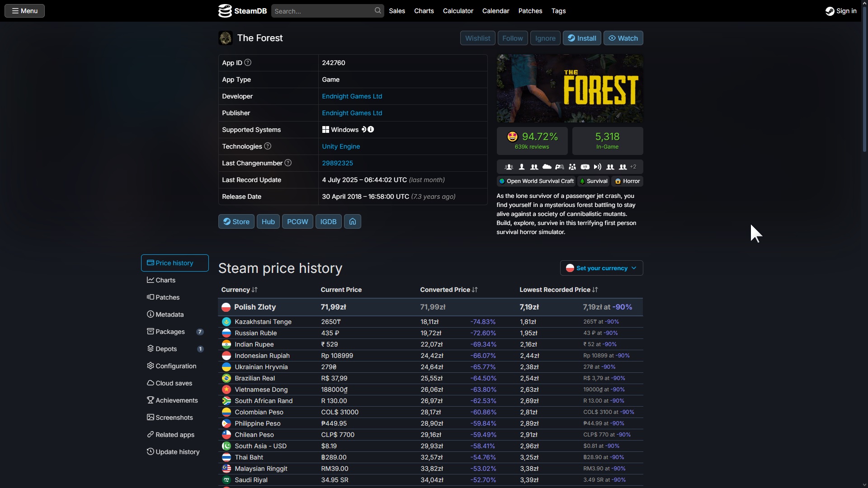Viewport: 868px width, 488px height.
Task: Click the Technologies help icon
Action: [268, 146]
